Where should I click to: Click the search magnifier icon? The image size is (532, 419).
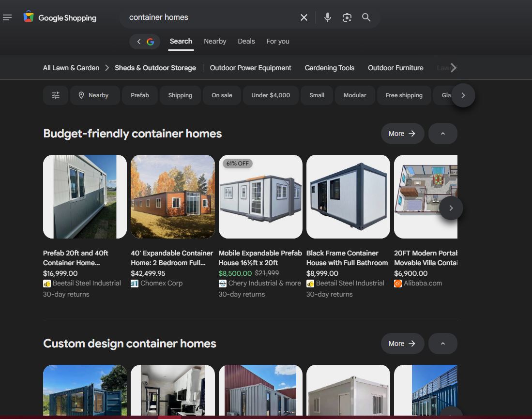pyautogui.click(x=366, y=17)
